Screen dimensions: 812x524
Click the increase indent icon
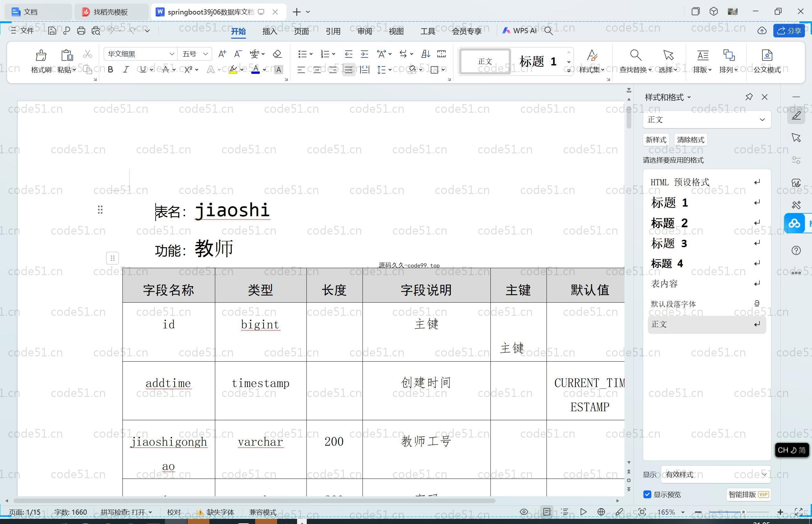[x=364, y=54]
